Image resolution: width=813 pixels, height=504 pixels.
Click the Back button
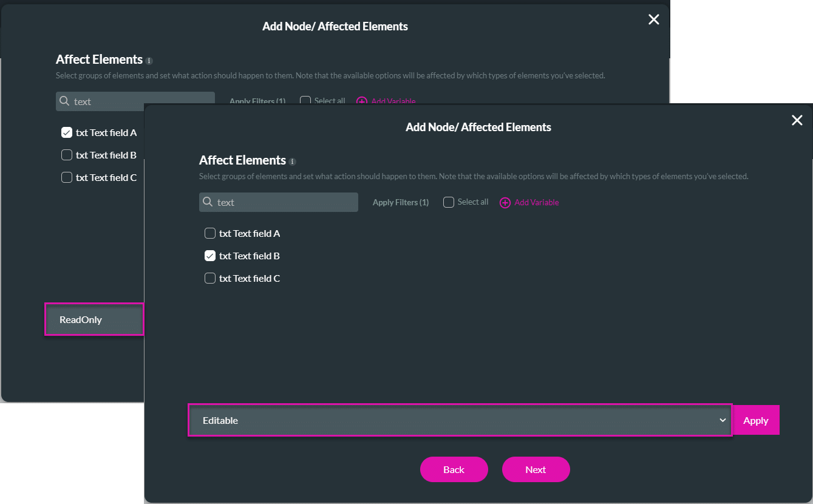click(x=454, y=469)
